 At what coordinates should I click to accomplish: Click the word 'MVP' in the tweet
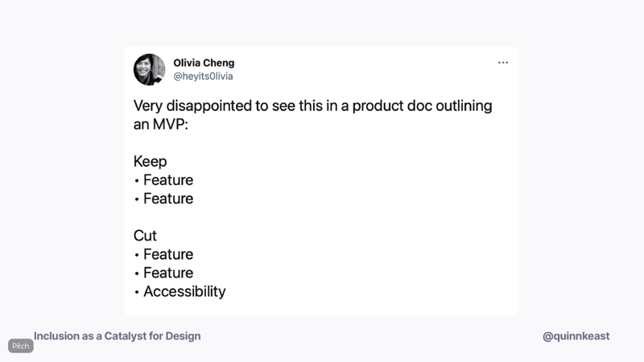point(168,124)
